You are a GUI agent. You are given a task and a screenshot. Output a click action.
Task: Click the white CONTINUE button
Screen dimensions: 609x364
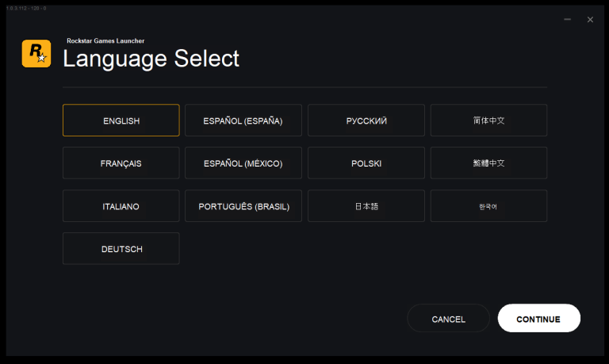tap(538, 319)
